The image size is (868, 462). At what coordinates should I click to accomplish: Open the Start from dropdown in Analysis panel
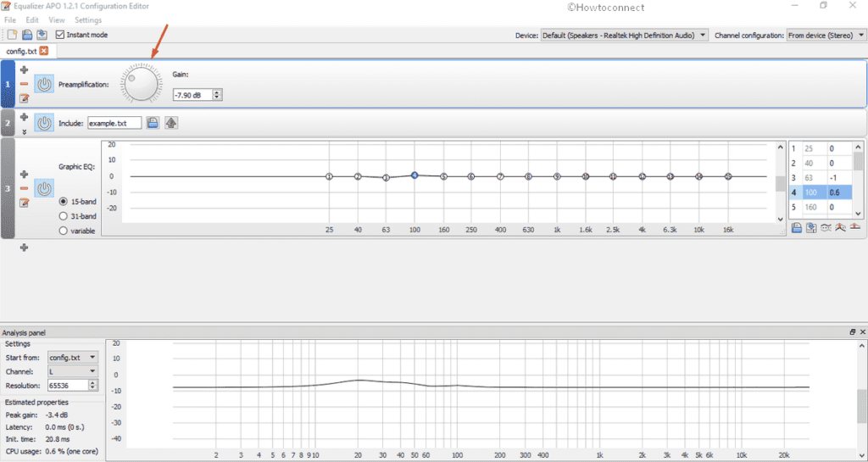73,358
